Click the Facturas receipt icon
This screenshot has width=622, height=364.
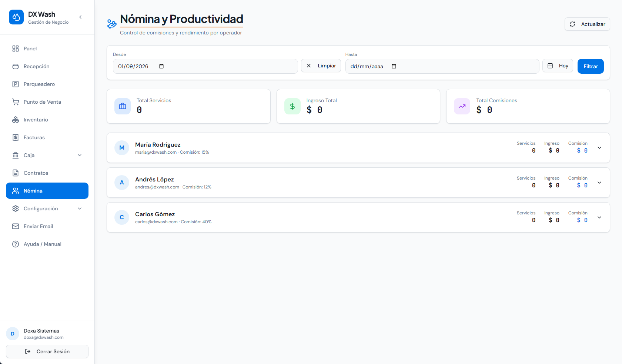coord(16,137)
